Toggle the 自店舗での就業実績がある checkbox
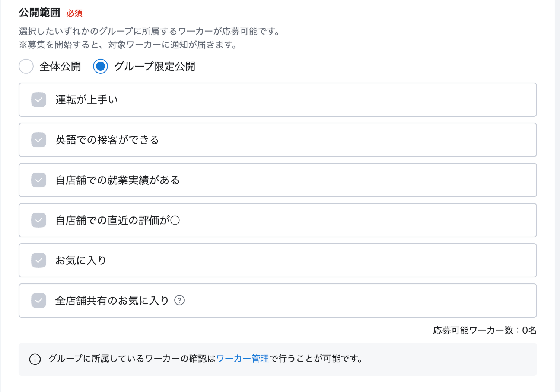 (x=39, y=180)
